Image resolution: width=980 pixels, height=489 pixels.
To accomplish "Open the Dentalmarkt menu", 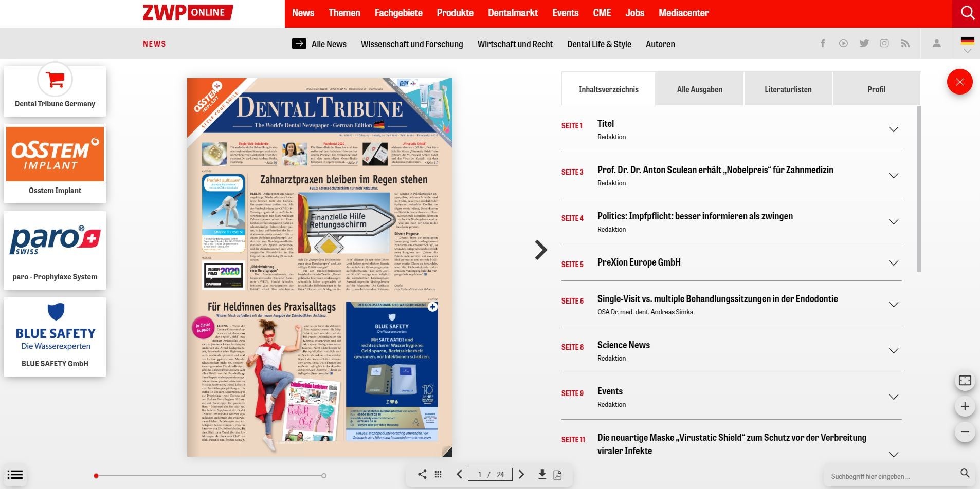I will [x=513, y=13].
